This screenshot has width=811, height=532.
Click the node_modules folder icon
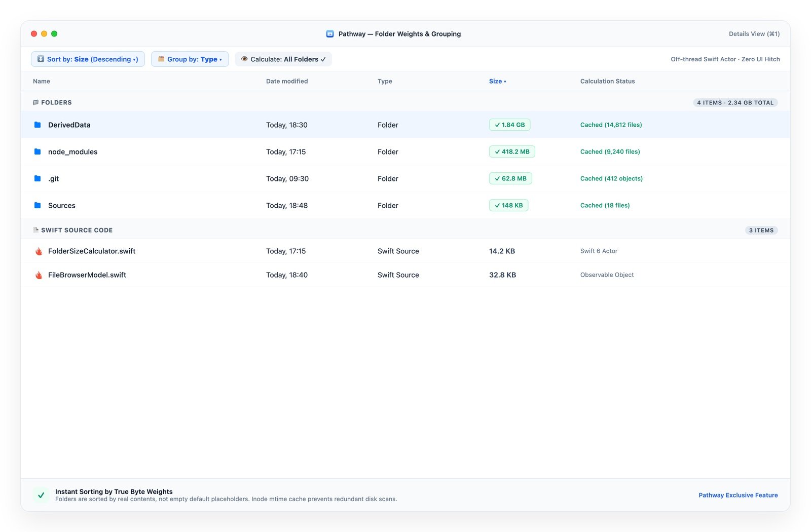click(38, 151)
